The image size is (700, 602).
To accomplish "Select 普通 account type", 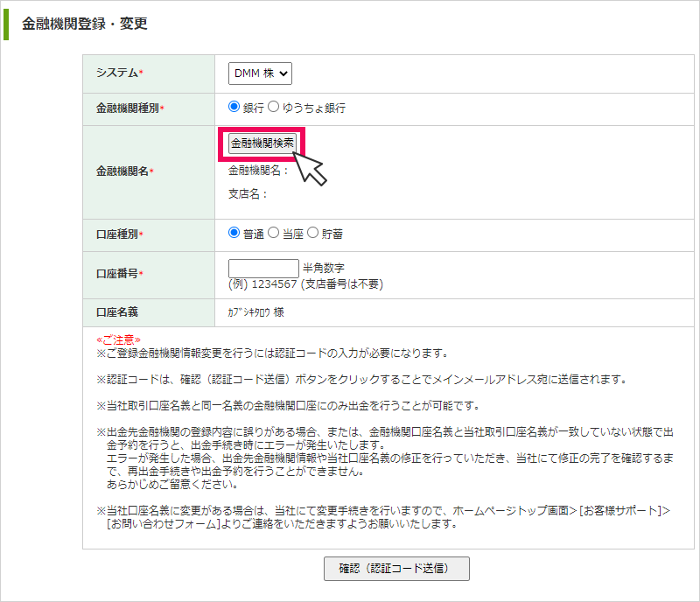I will [x=234, y=233].
